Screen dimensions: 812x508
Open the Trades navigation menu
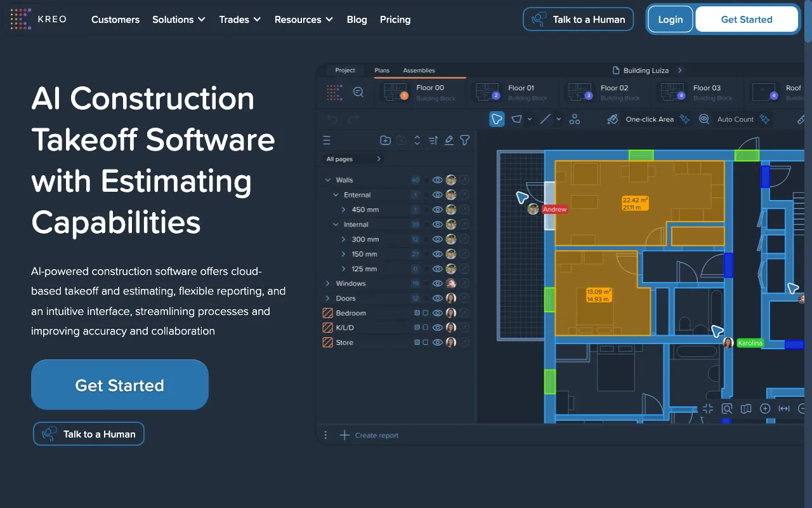tap(240, 20)
